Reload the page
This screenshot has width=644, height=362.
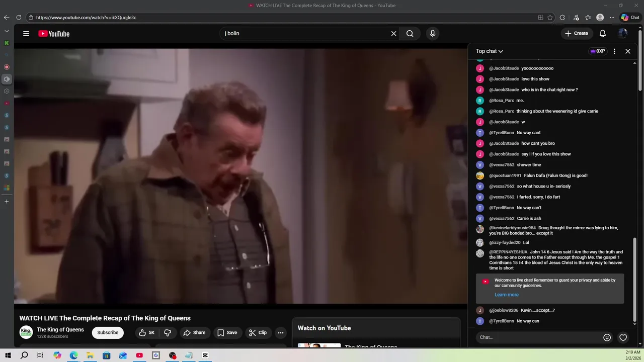tap(19, 18)
